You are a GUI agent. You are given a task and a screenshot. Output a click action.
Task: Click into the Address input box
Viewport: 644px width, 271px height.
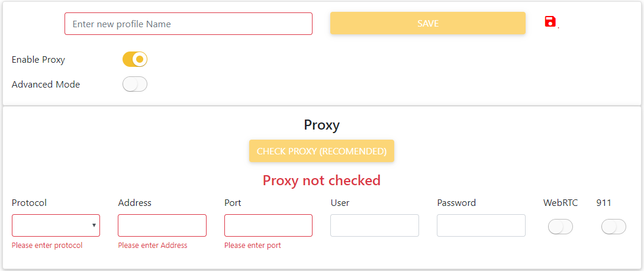[162, 225]
